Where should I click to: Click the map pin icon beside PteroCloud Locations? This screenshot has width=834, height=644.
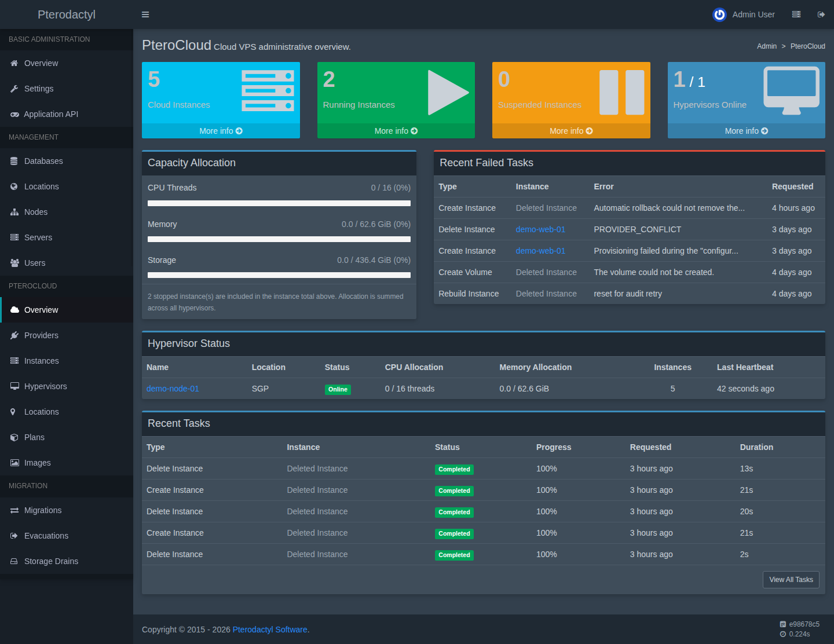(13, 412)
